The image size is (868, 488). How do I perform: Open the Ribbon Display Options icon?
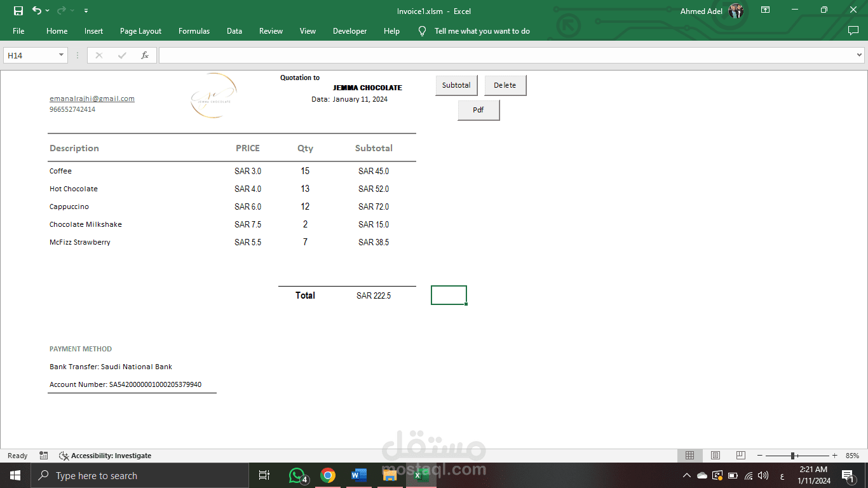coord(766,10)
